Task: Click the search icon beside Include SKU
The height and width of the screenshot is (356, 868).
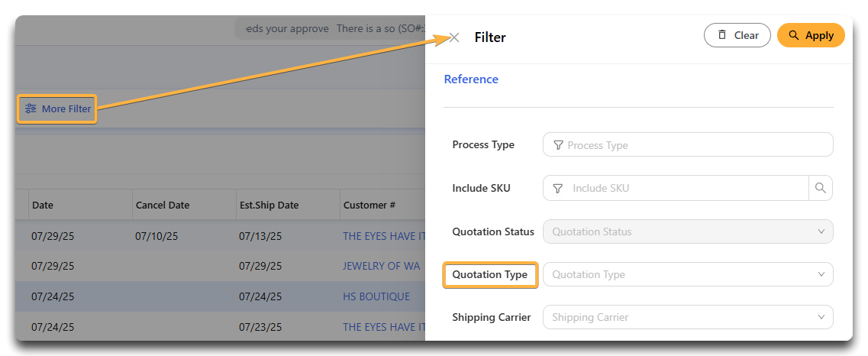Action: coord(821,188)
